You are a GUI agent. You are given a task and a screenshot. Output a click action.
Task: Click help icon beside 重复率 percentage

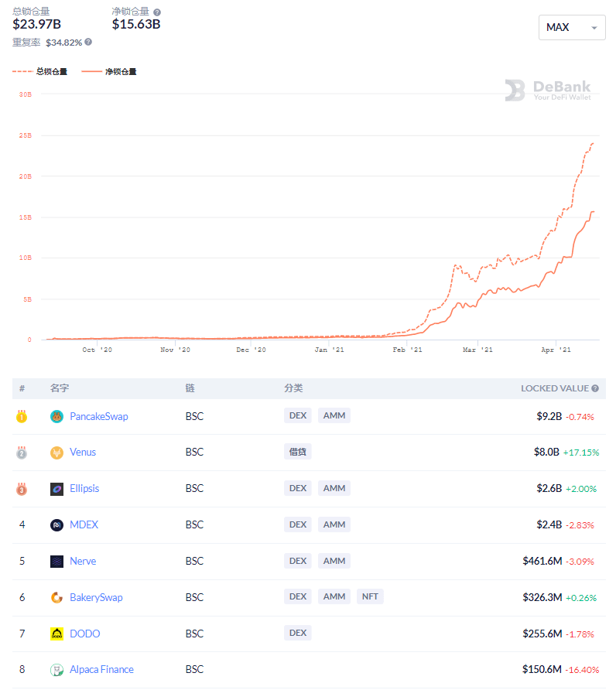tap(88, 43)
